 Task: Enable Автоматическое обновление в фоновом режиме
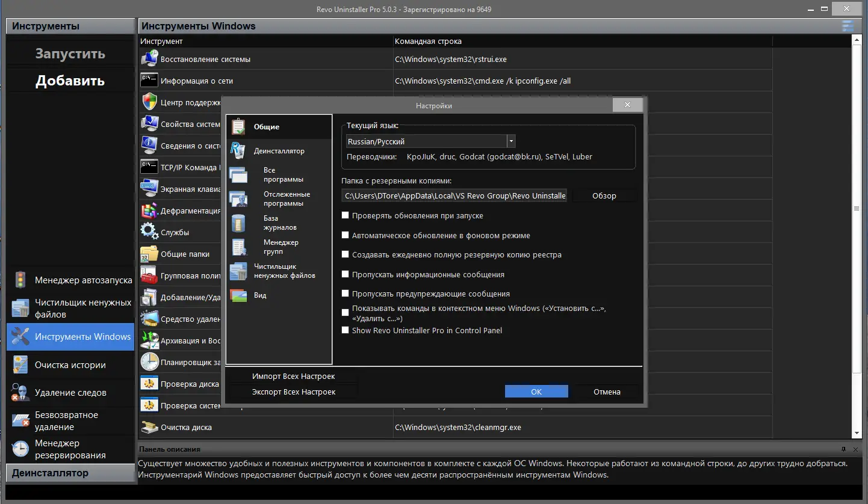346,235
